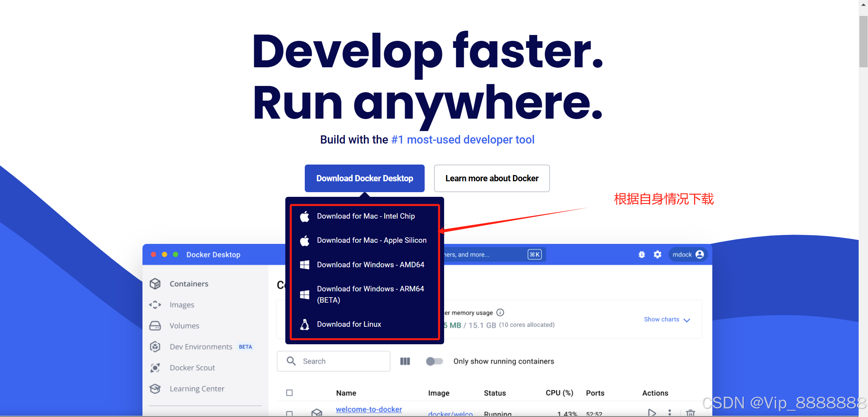Follow the #1 most-used developer tool link
The height and width of the screenshot is (417, 868).
pyautogui.click(x=463, y=140)
